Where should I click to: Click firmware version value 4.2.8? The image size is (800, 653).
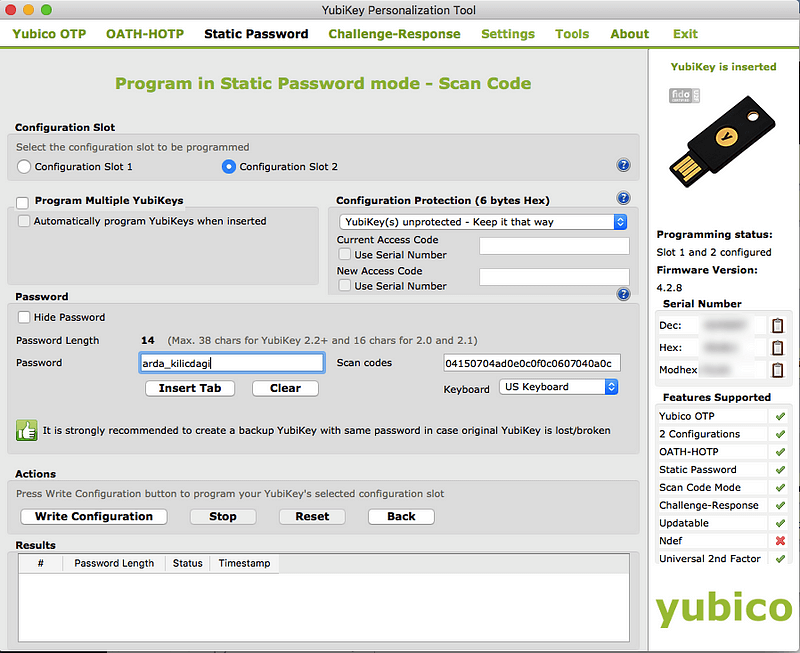click(669, 288)
